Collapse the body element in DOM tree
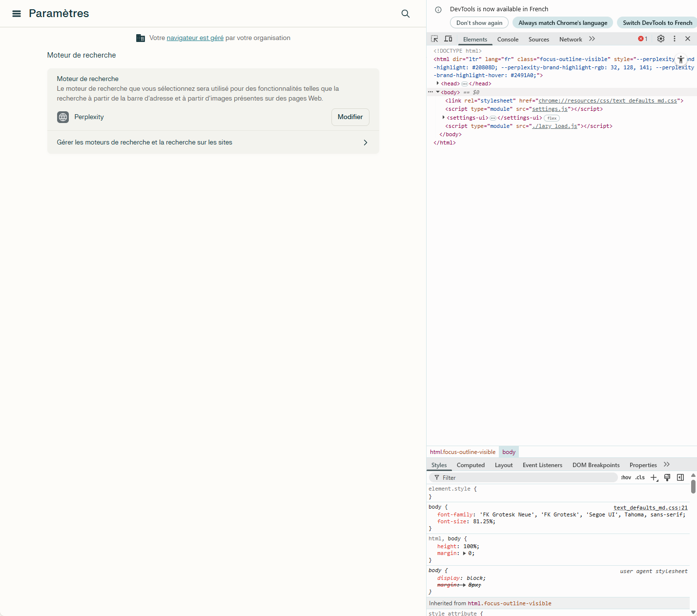The image size is (697, 616). point(437,92)
